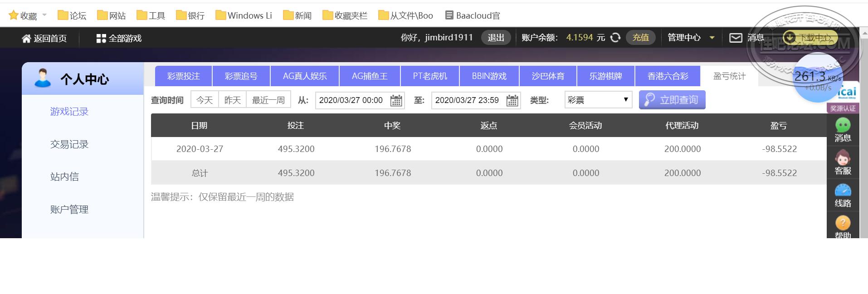Click the 投注 column header
Viewport: 868px width, 294px height.
pyautogui.click(x=296, y=126)
